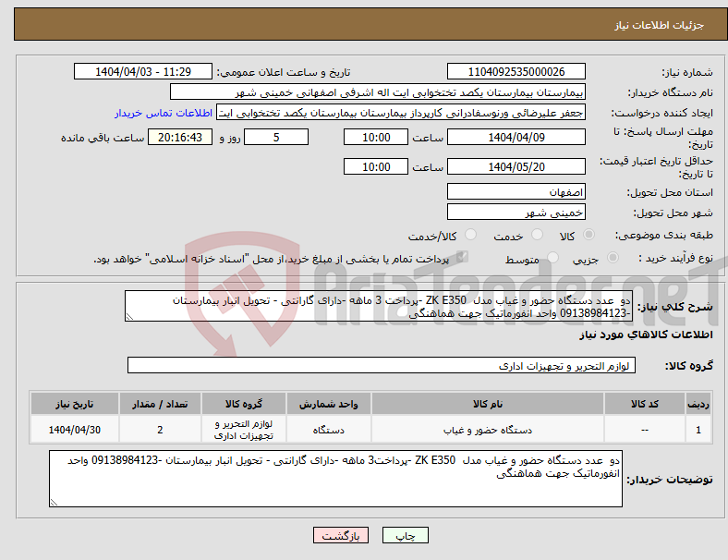This screenshot has width=728, height=560.
Task: Click the چاپ print button
Action: 405,535
